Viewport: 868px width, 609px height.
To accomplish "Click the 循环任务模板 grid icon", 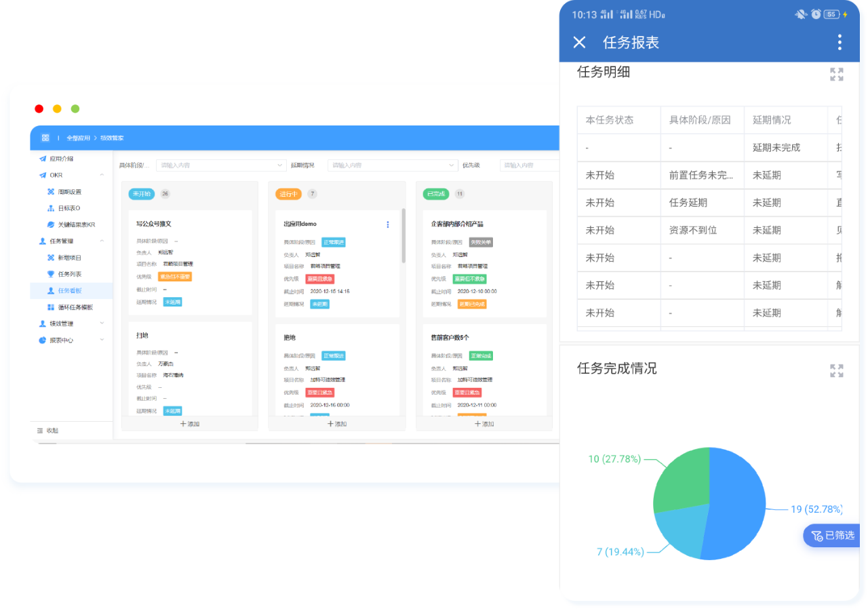I will [51, 307].
